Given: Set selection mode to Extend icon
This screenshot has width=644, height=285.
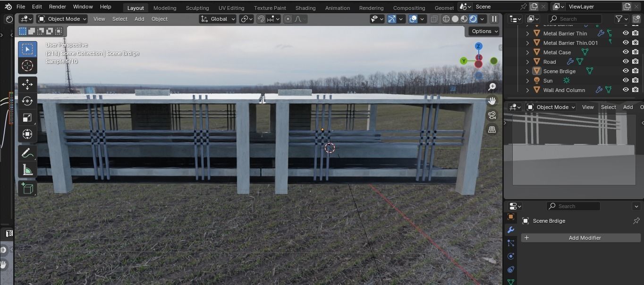Looking at the screenshot, I should point(32,31).
